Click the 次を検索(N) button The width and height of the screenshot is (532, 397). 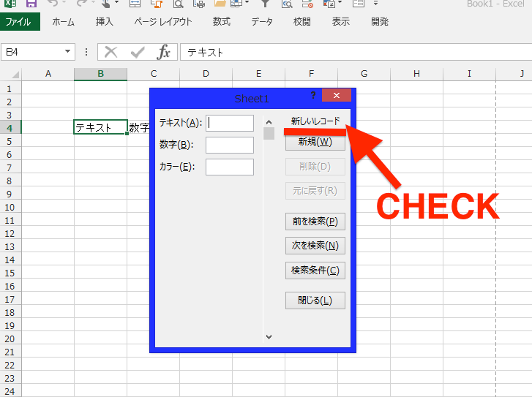(315, 246)
